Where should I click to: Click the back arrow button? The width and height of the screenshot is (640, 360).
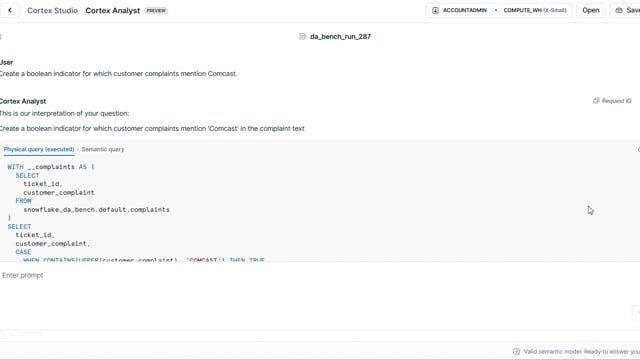point(10,11)
